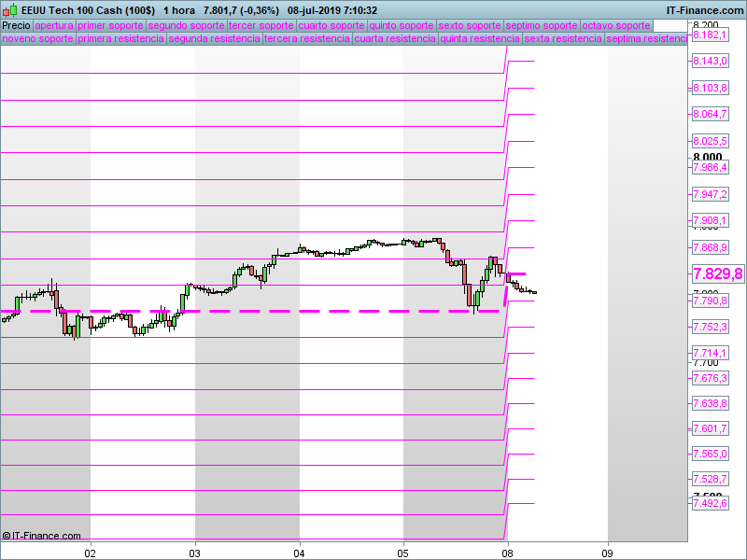Click the 8.025,5 price label

coord(710,142)
